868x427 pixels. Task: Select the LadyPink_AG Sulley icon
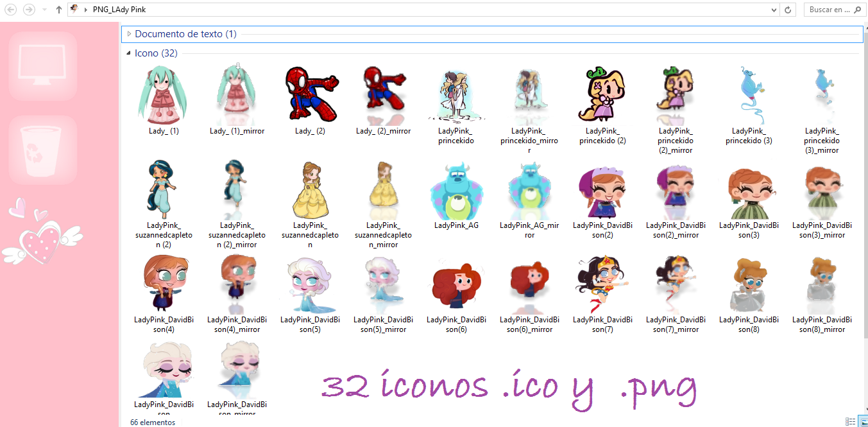click(457, 189)
